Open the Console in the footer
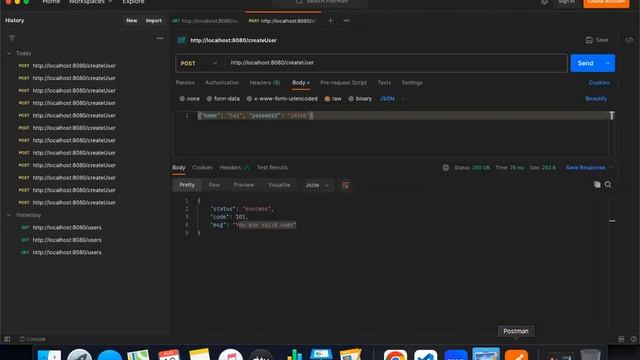 pyautogui.click(x=33, y=339)
